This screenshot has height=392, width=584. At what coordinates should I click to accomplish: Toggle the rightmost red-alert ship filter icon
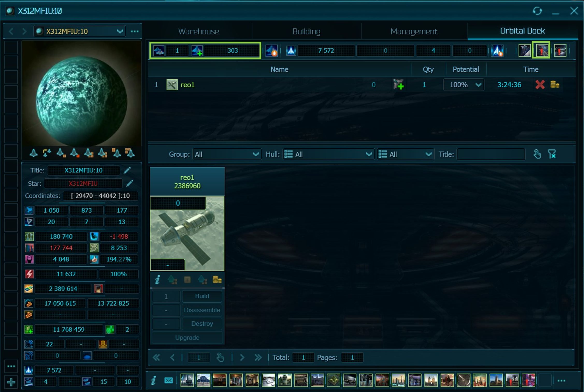560,50
